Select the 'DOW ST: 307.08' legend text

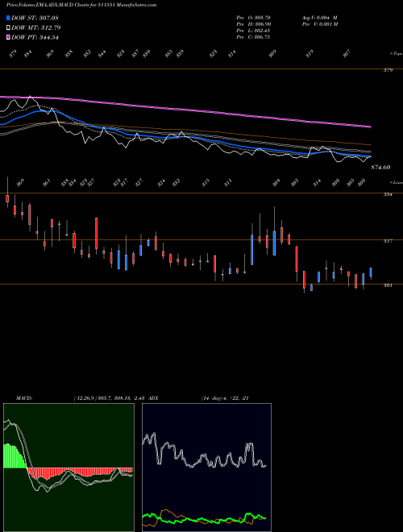click(35, 18)
